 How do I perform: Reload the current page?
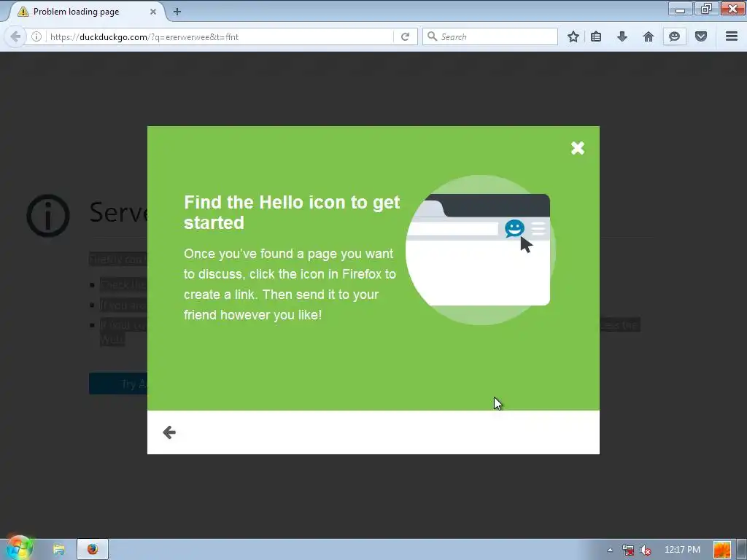click(406, 36)
